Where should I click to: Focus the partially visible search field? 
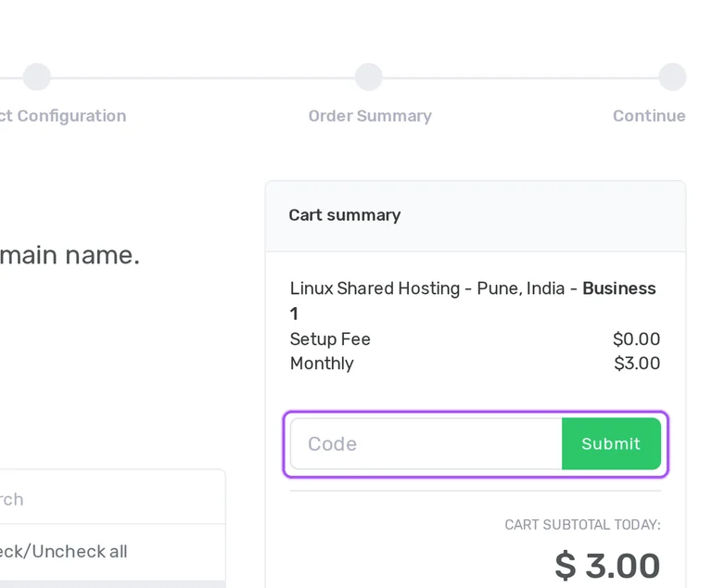112,499
